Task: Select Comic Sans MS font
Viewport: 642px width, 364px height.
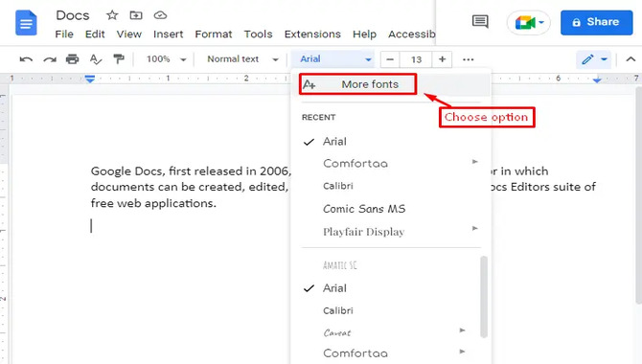Action: [364, 209]
